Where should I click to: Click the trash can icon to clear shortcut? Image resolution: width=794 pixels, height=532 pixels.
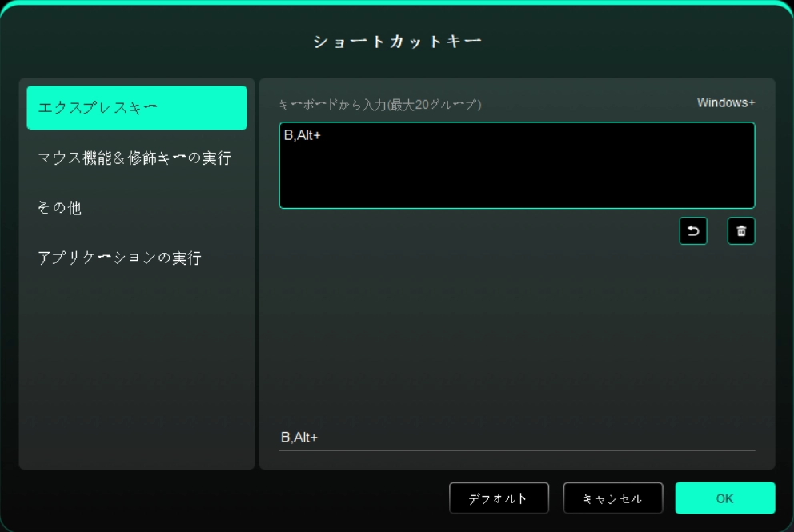(x=741, y=231)
